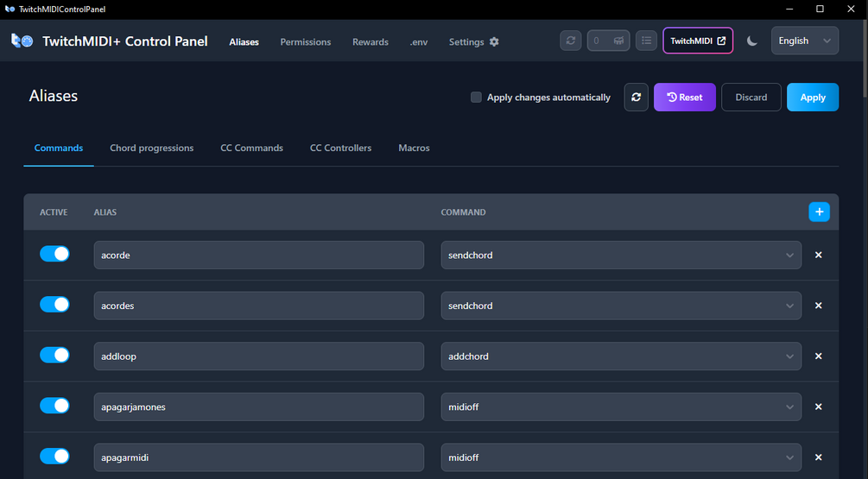Viewport: 868px width, 479px height.
Task: Click the acorde alias input field
Action: 259,255
